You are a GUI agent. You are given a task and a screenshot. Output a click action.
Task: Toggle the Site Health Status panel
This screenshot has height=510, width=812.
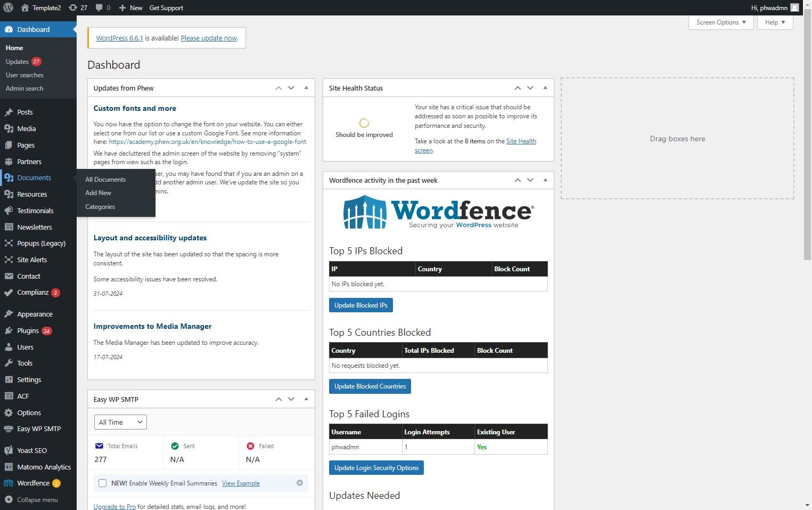click(x=545, y=88)
